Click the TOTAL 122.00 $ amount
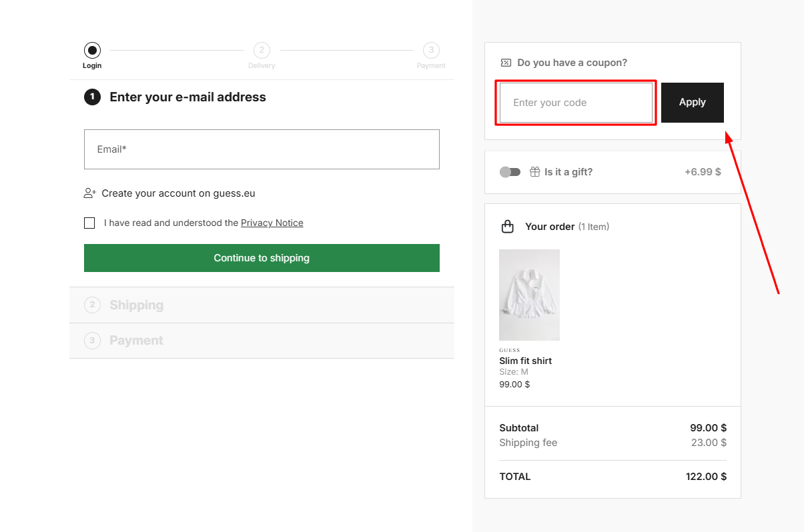Viewport: 804px width, 532px height. click(706, 477)
